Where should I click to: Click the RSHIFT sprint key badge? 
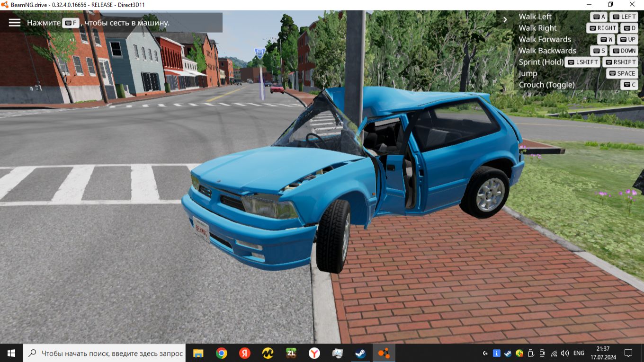[620, 62]
